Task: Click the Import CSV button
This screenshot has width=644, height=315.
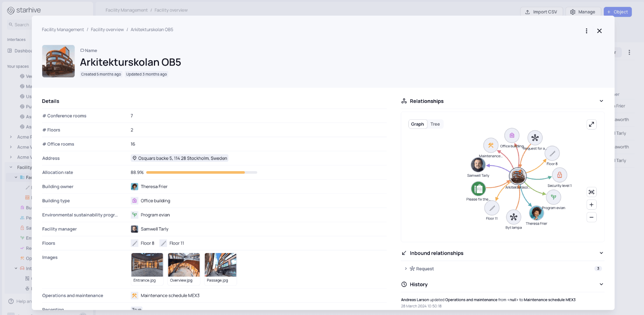Action: pyautogui.click(x=541, y=12)
